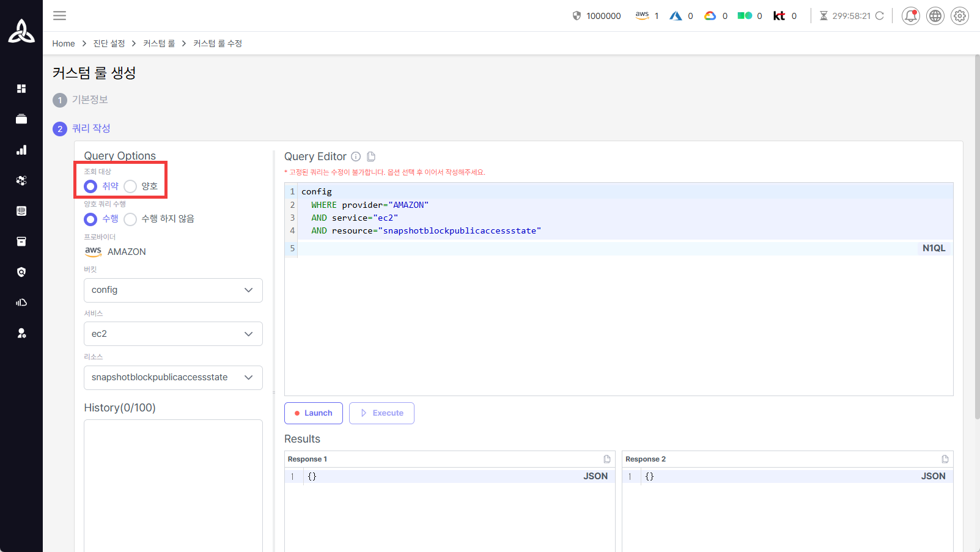Copy the Query Editor contents
The image size is (980, 552).
371,156
